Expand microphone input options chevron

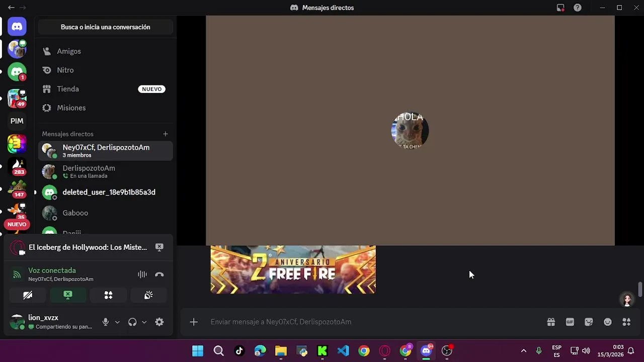(117, 322)
